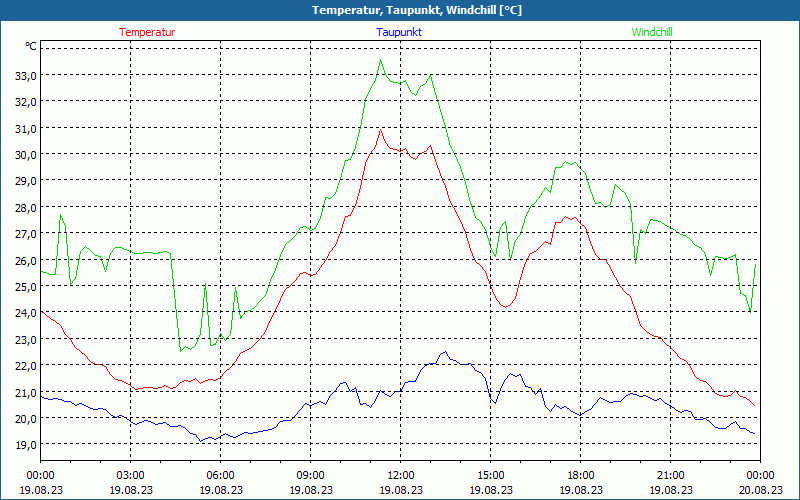The height and width of the screenshot is (500, 800).
Task: Click the 20.08.23 date label
Action: 760,490
